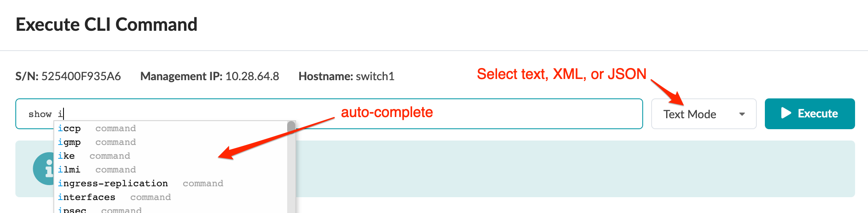Select iccp from auto-complete suggestions
This screenshot has height=213, width=868.
pos(70,128)
